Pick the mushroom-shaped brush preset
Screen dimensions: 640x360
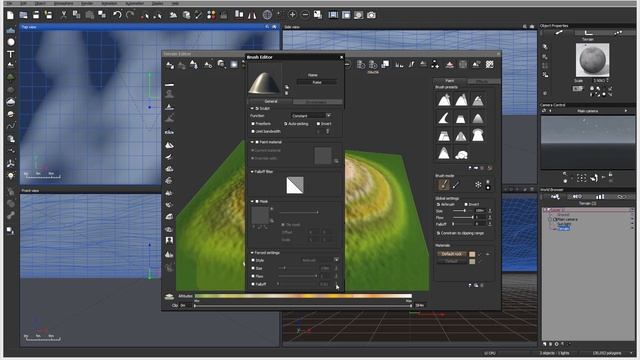tap(478, 135)
